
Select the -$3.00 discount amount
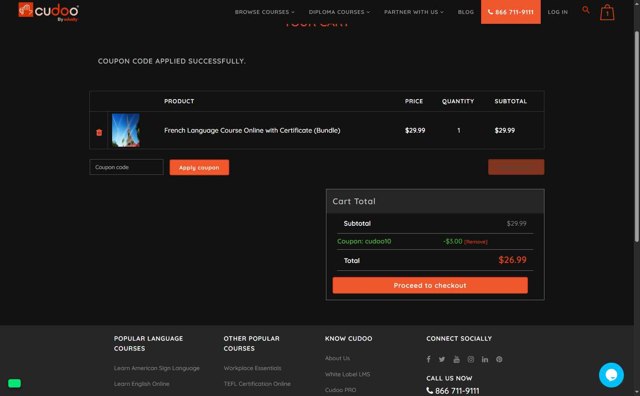453,241
